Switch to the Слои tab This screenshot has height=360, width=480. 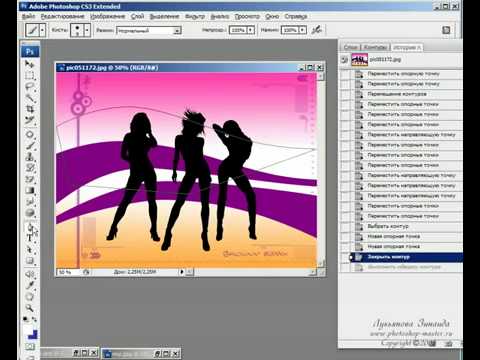point(350,47)
